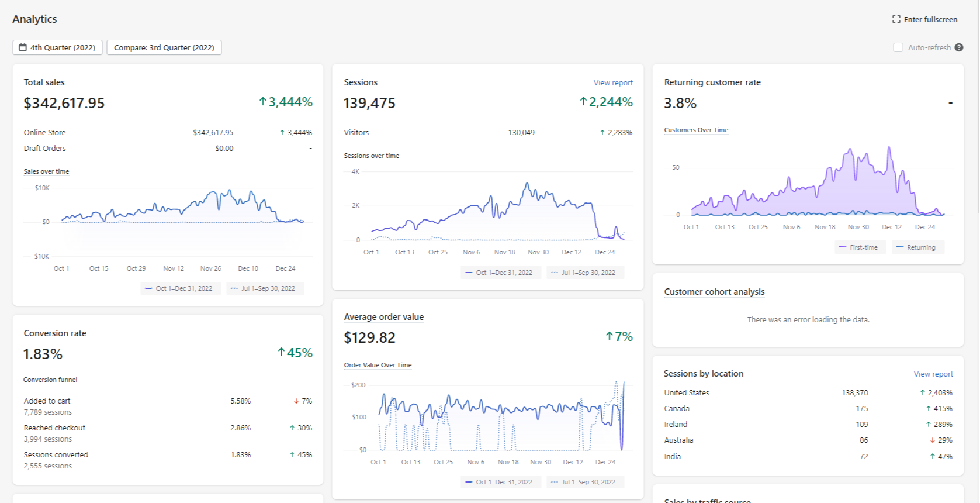Open the Conversion rate report title

point(55,333)
